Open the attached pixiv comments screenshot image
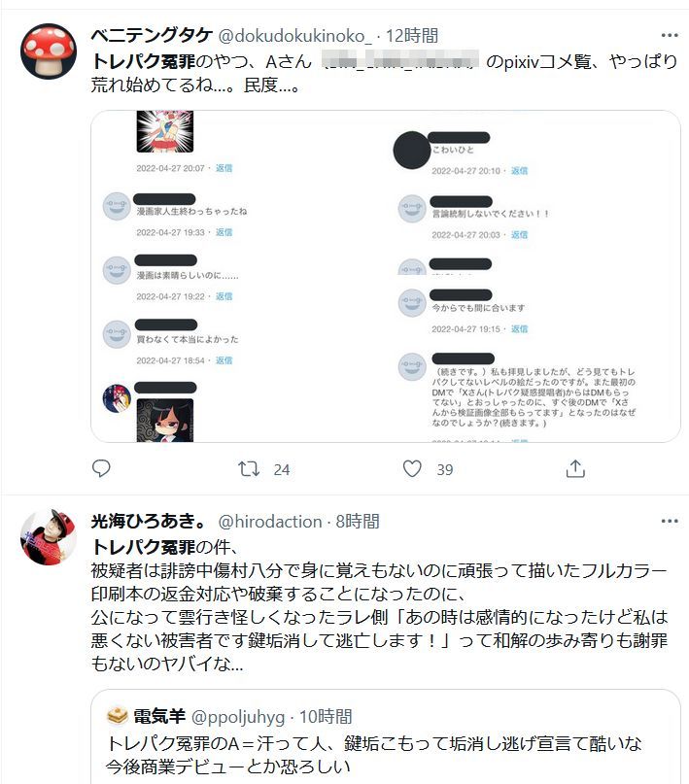The height and width of the screenshot is (784, 689). pos(386,276)
